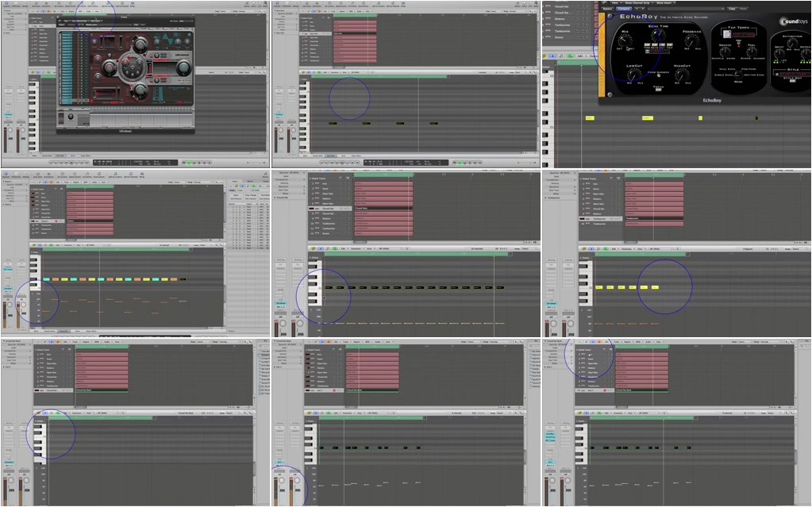
Task: Click the large top knob in Ultrabeat synth
Action: [139, 44]
